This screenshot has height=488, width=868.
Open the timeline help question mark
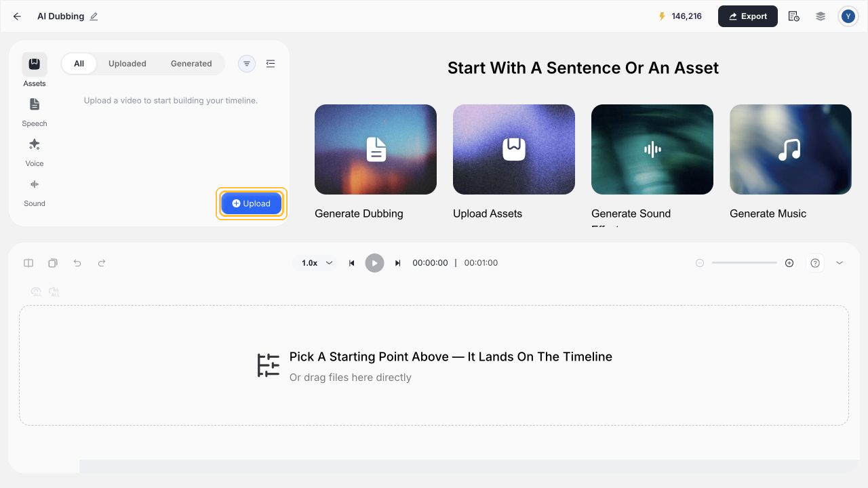tap(815, 263)
